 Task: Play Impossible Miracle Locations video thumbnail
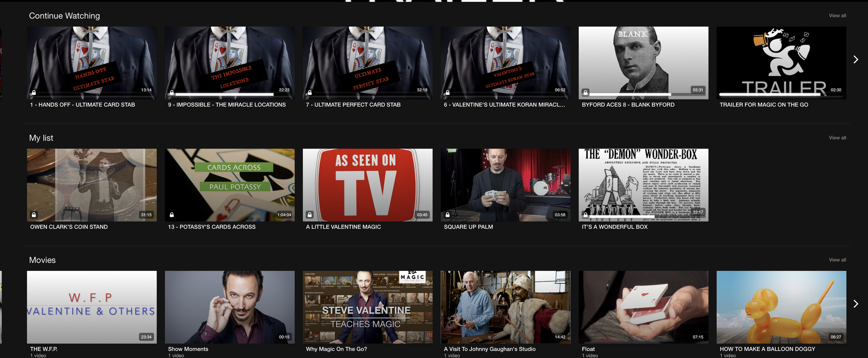pos(229,63)
